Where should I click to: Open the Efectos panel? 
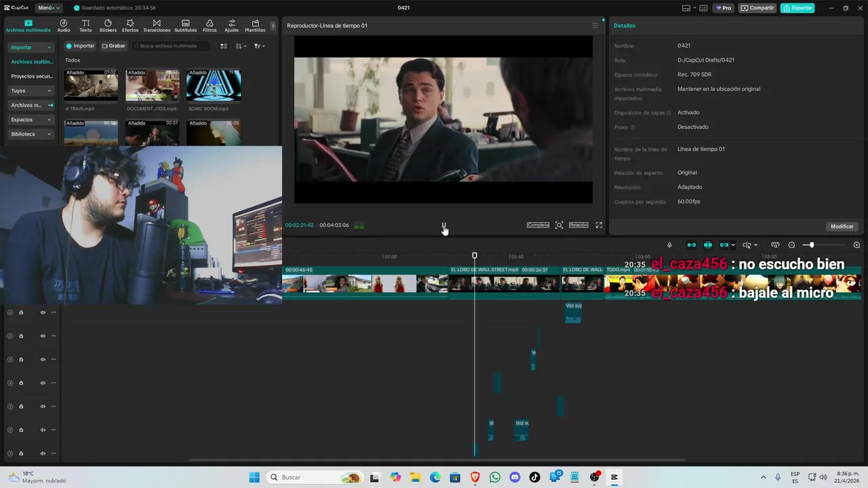(130, 26)
